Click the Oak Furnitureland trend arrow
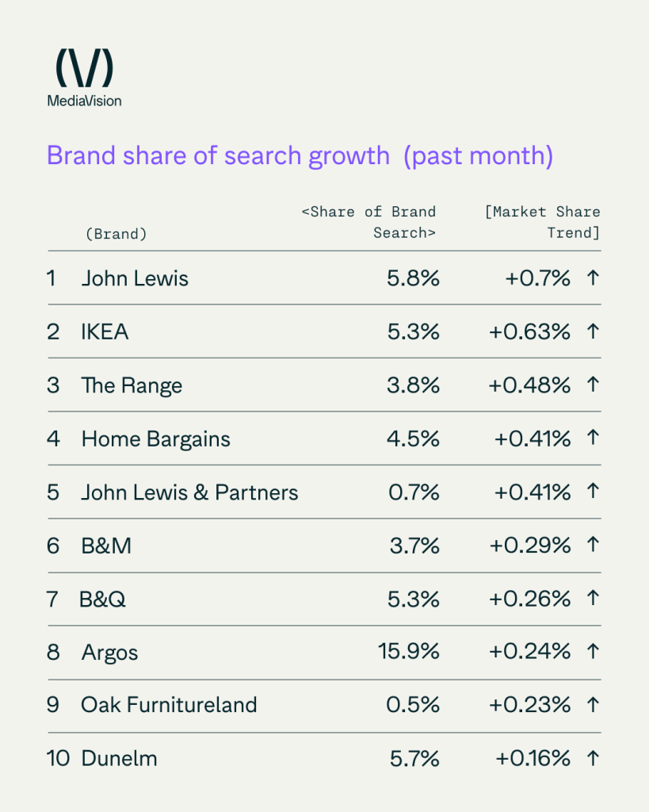Viewport: 649px width, 812px height. [x=591, y=705]
